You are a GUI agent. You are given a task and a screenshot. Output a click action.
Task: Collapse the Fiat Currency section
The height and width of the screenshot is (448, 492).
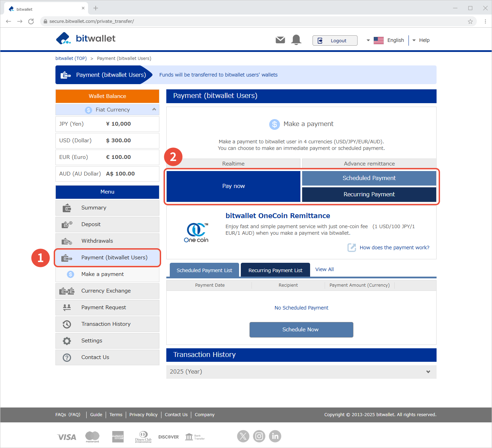coord(154,109)
